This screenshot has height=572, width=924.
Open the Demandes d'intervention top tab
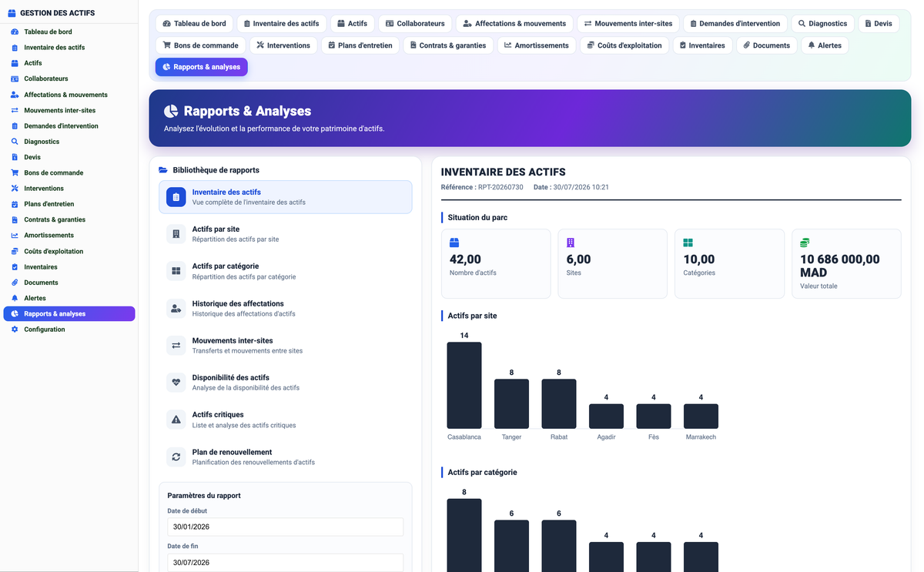click(735, 24)
